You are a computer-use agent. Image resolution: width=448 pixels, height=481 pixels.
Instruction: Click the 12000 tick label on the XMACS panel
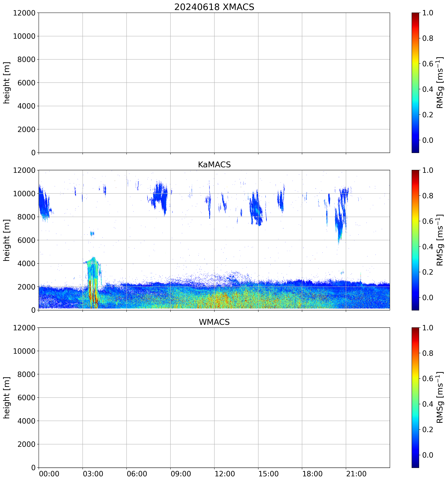[24, 13]
